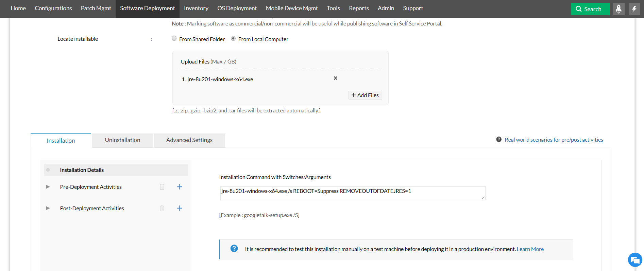Click the lightning bolt quick actions icon

(634, 9)
